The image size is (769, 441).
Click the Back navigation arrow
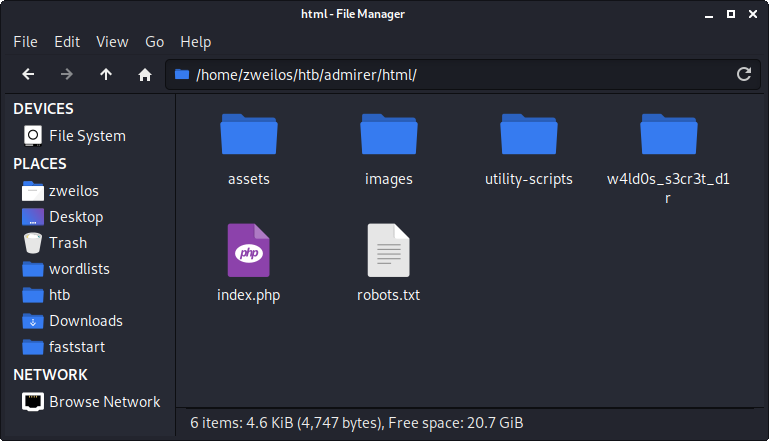click(28, 75)
